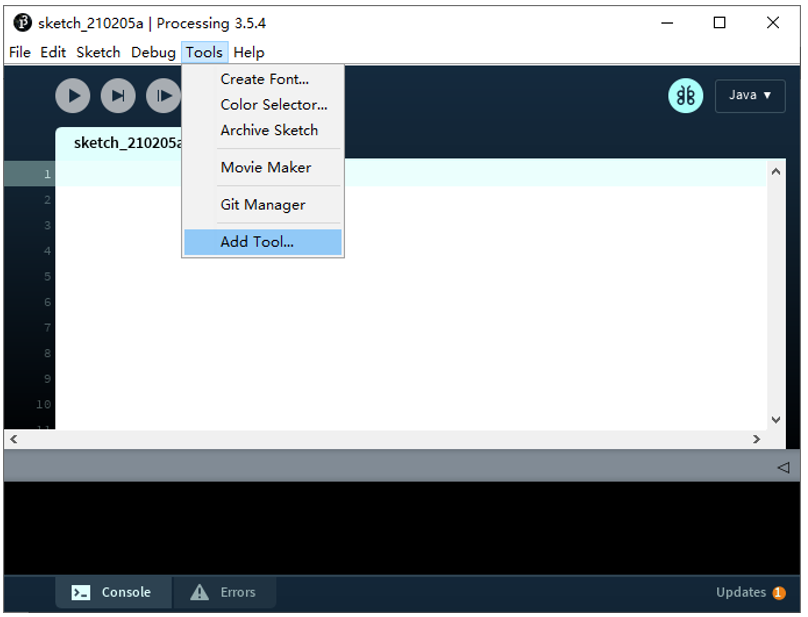Switch to the Console tab
Screen dimensions: 808x617
pos(113,592)
